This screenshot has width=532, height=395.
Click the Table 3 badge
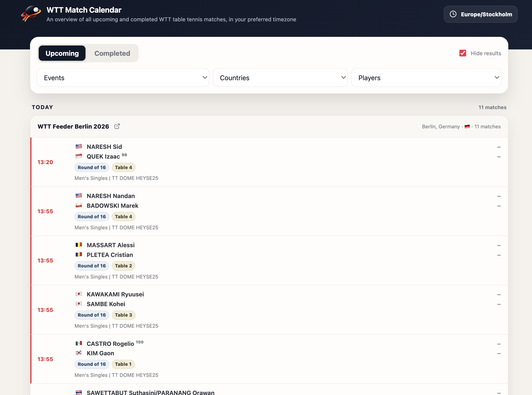click(x=124, y=315)
